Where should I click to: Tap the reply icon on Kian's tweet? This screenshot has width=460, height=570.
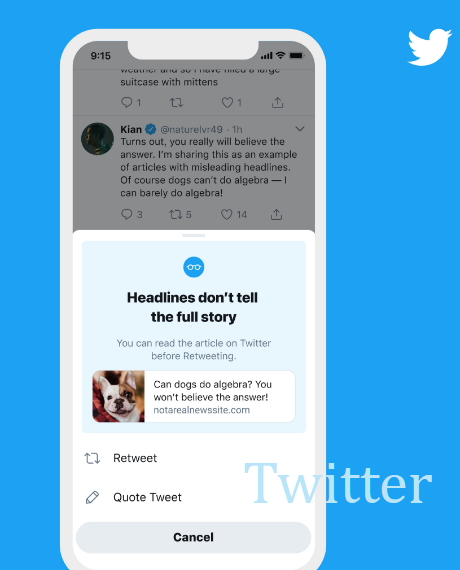pyautogui.click(x=127, y=214)
